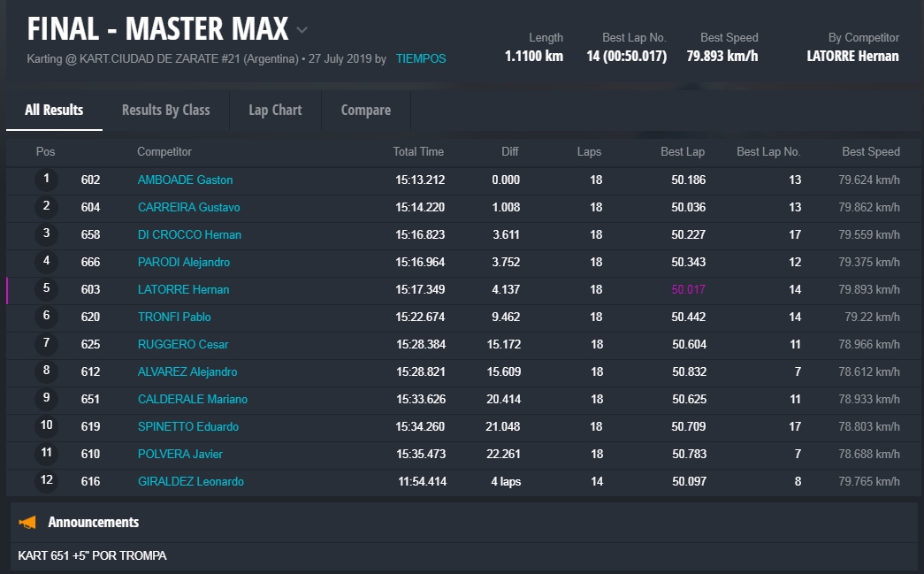Click position 1 circle badge
Screen dimensions: 924x574
46,180
